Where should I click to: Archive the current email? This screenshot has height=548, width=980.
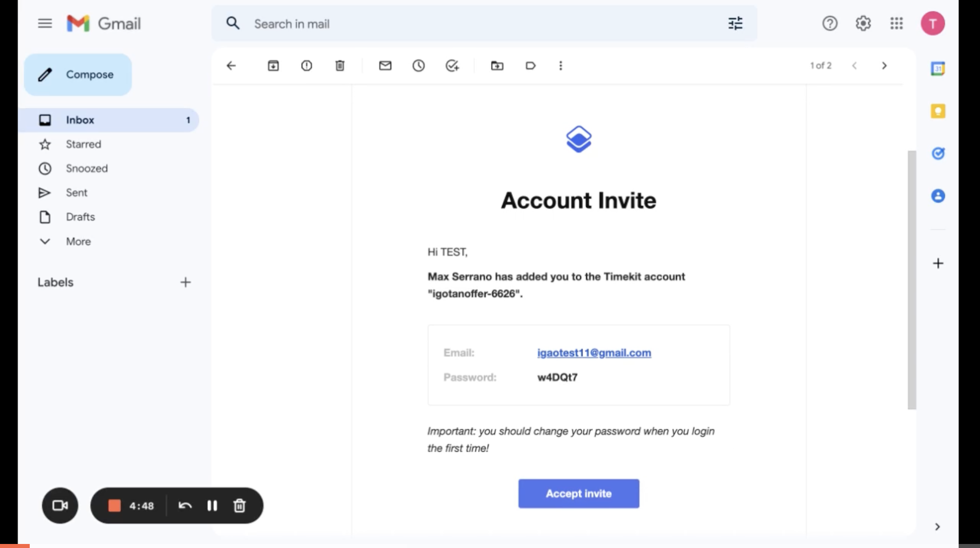click(x=273, y=65)
